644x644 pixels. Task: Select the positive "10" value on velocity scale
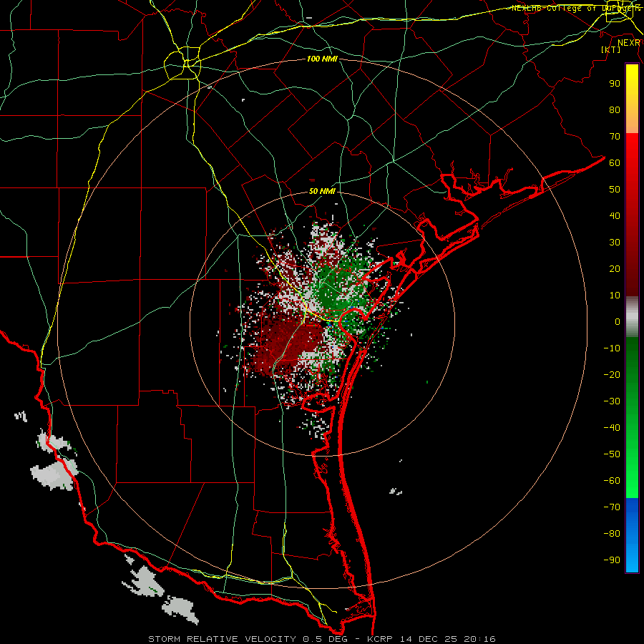pos(615,296)
